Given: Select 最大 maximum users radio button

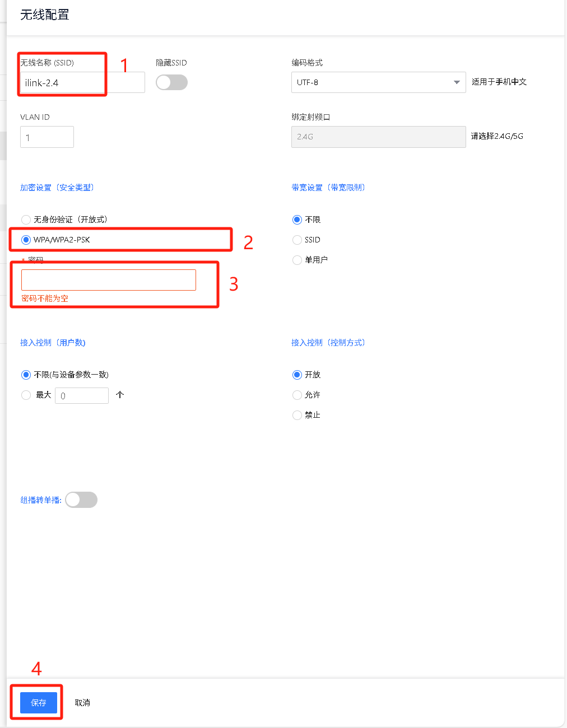Looking at the screenshot, I should (x=26, y=395).
